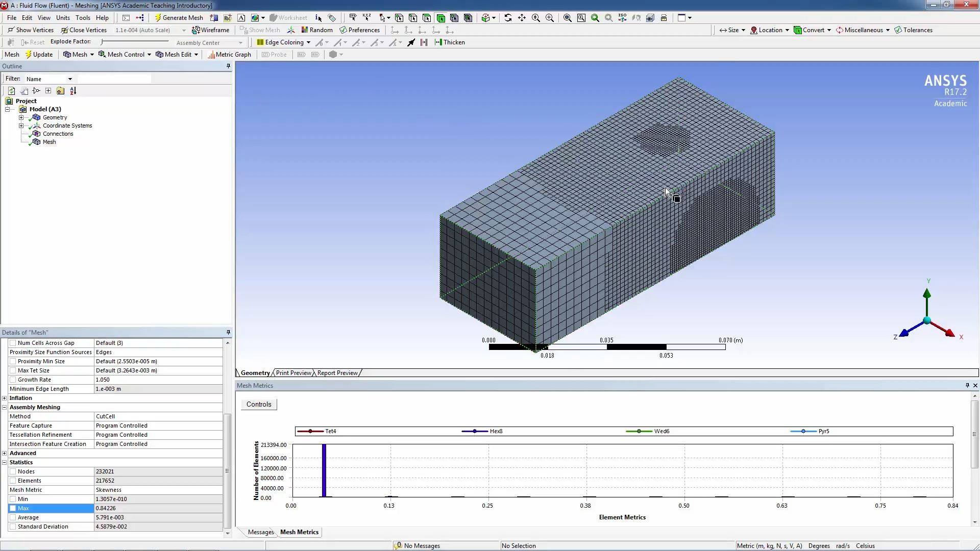Click the Box Zoom tool
This screenshot has height=551, width=980.
pyautogui.click(x=550, y=18)
